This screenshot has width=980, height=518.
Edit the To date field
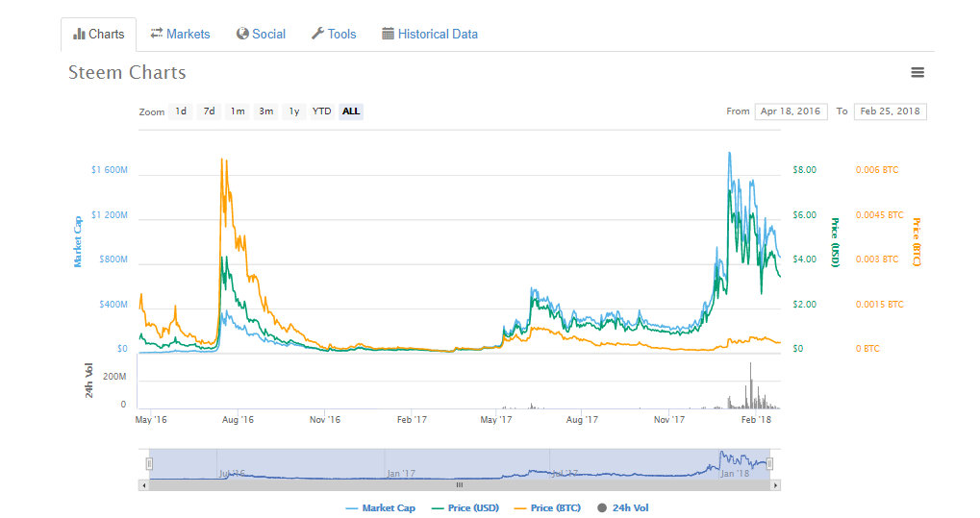[x=890, y=111]
